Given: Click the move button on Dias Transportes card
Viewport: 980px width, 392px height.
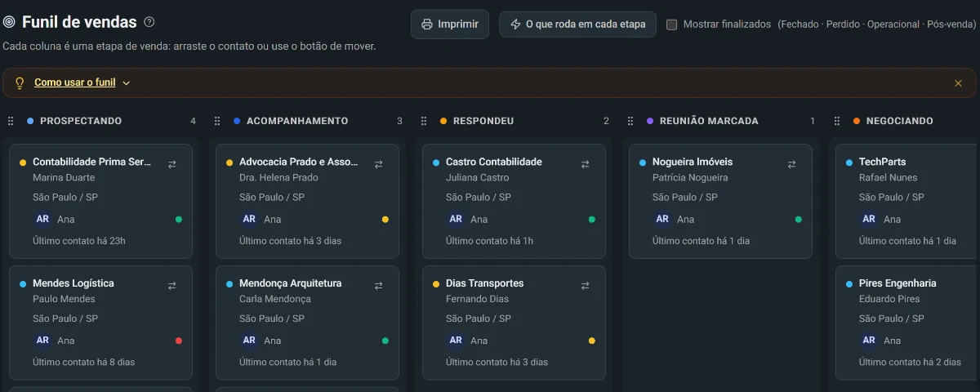Looking at the screenshot, I should (x=585, y=286).
